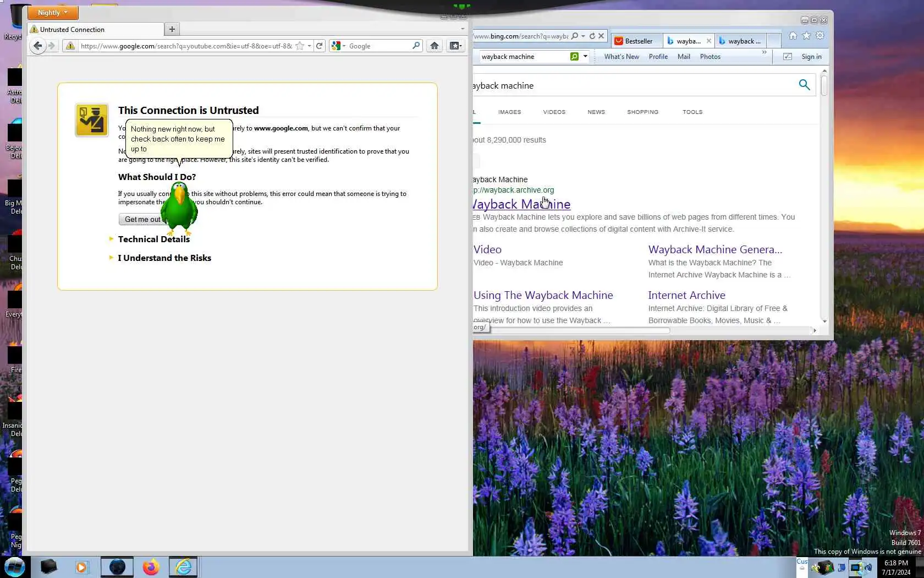This screenshot has width=924, height=578.
Task: Open Internet Explorer tools gear
Action: point(820,36)
